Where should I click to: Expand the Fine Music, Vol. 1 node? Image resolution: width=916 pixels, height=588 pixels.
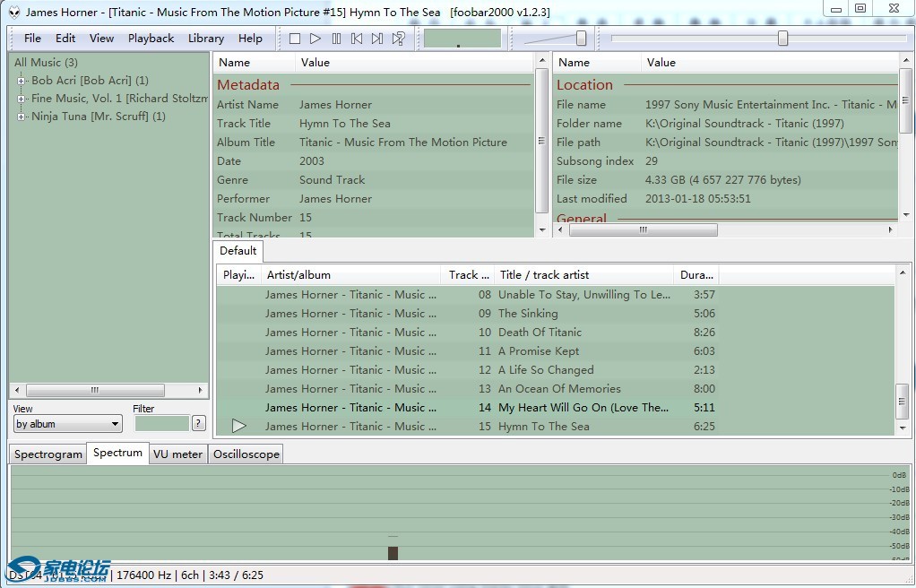[x=21, y=99]
